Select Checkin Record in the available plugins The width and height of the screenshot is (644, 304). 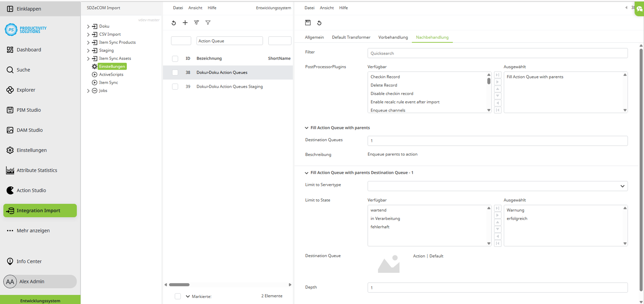pos(385,77)
